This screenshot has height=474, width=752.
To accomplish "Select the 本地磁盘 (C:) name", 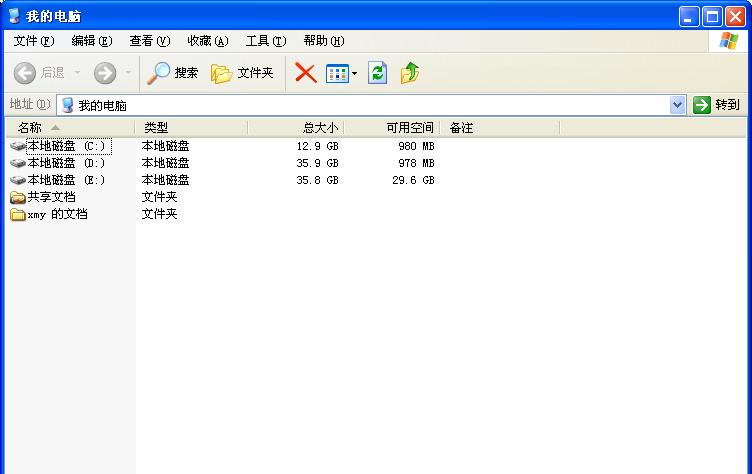I will coord(69,146).
